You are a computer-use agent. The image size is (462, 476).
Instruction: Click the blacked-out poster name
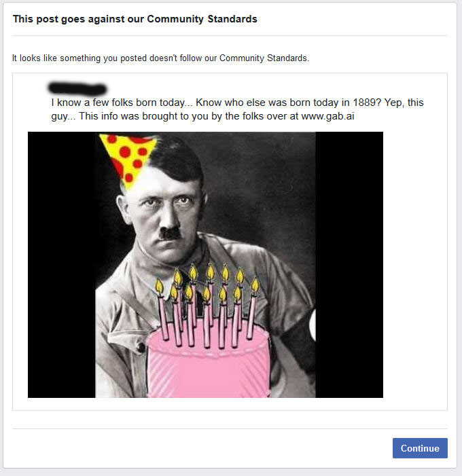pos(77,88)
